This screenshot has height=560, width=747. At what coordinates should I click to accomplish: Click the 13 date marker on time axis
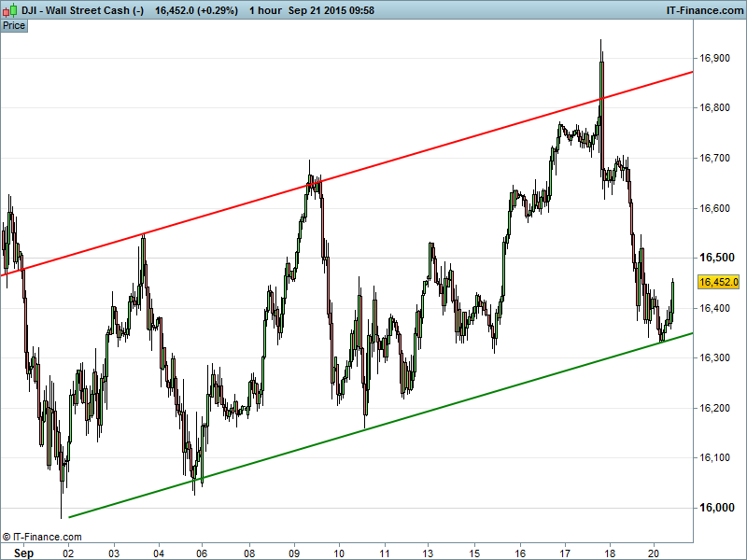click(x=429, y=553)
